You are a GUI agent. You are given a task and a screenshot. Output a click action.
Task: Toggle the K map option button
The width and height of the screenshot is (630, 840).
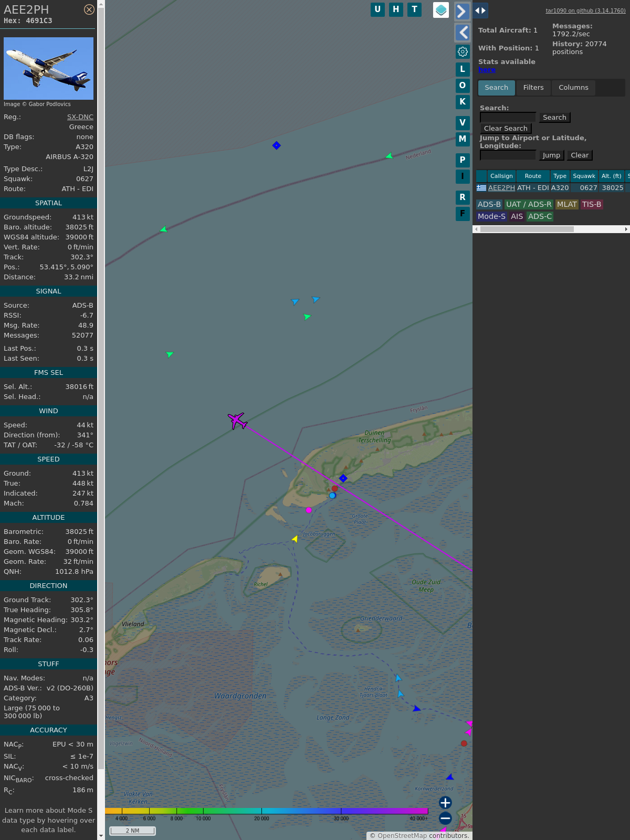(x=463, y=102)
